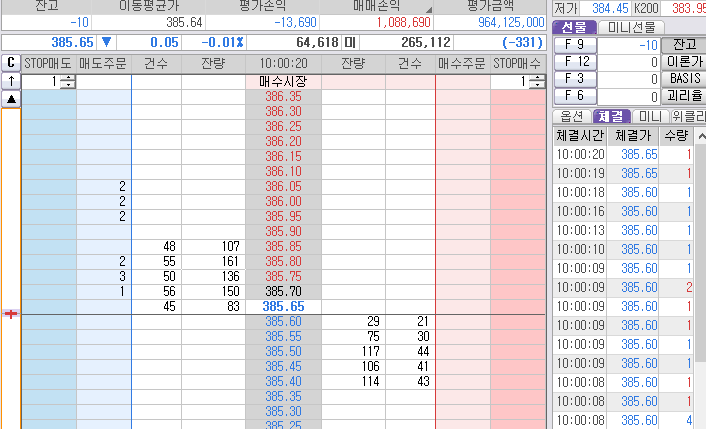Image resolution: width=706 pixels, height=429 pixels.
Task: Click the 매도주문 column header
Action: click(104, 63)
